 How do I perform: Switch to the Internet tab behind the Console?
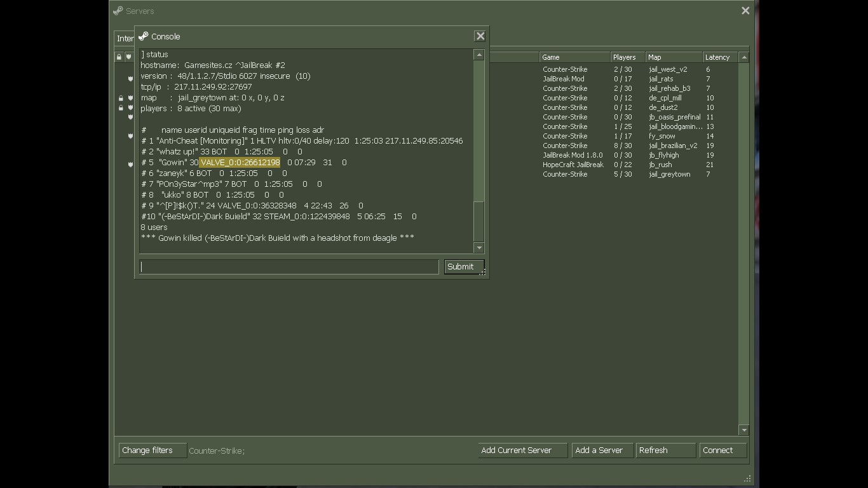tap(125, 39)
